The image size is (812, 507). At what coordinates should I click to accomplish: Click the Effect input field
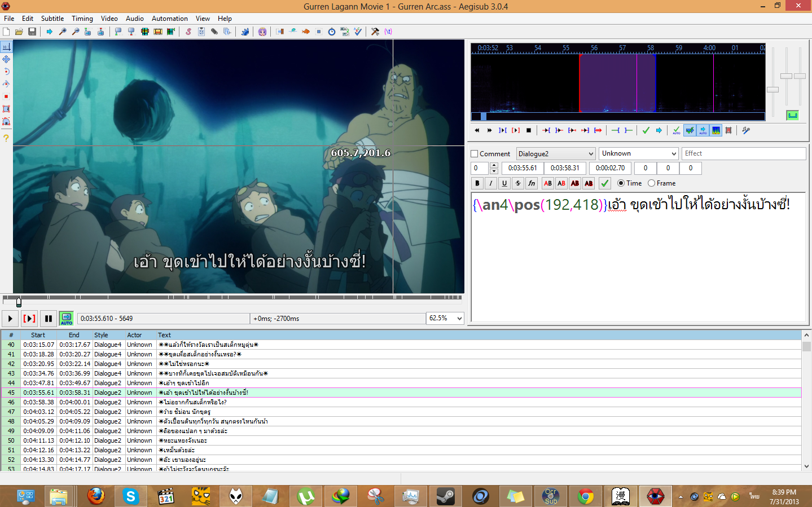tap(744, 153)
